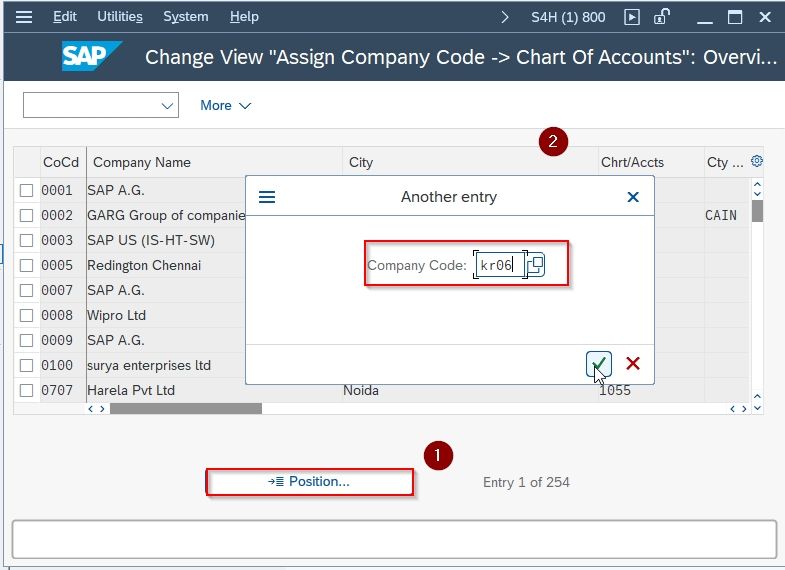Screen dimensions: 785x570
Task: Focus the Company Code input field
Action: pyautogui.click(x=499, y=265)
